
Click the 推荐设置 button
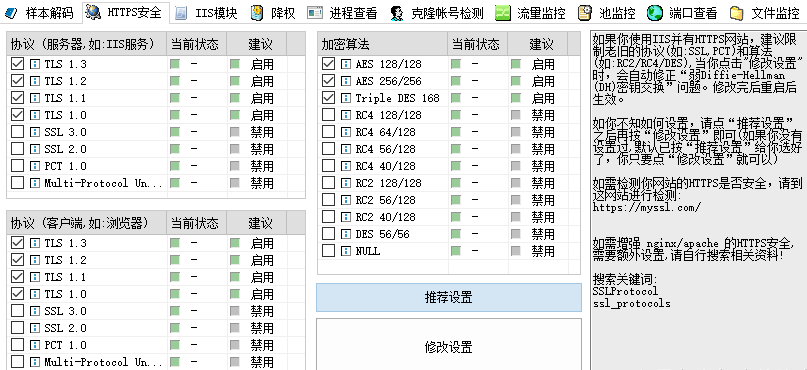(448, 297)
